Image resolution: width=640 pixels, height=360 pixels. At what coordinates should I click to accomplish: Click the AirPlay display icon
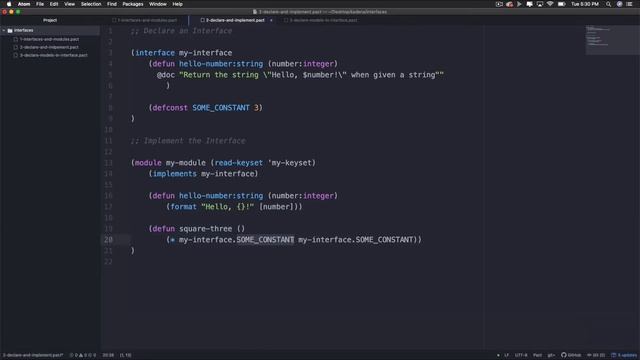pyautogui.click(x=540, y=4)
